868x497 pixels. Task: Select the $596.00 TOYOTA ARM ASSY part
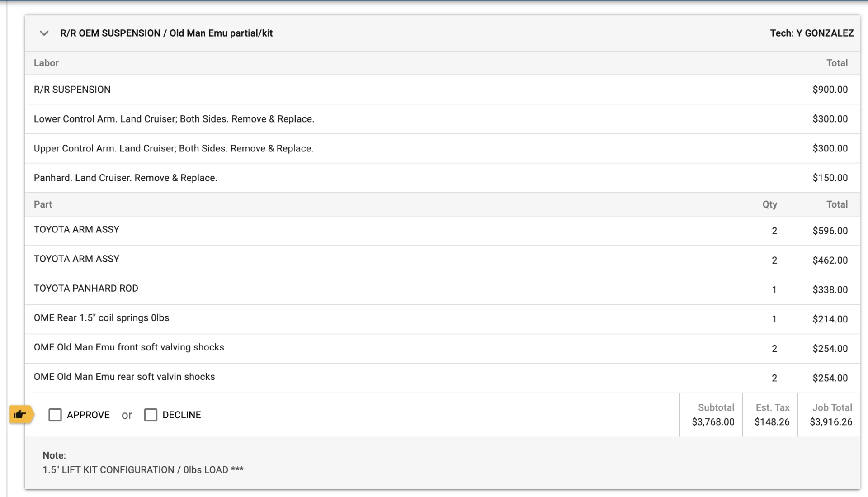76,230
